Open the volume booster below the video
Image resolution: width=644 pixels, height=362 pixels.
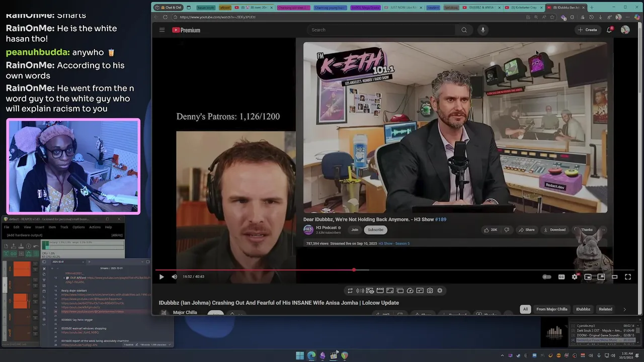[x=360, y=291]
